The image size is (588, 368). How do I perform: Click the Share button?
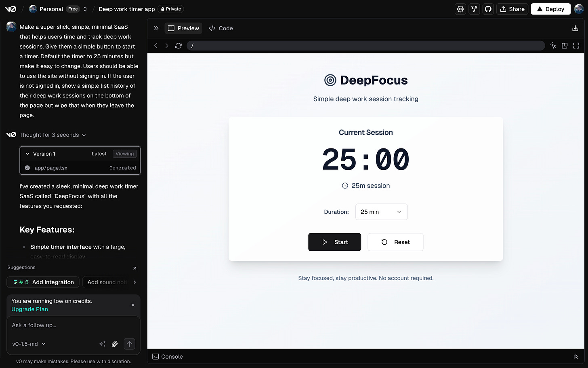click(x=512, y=9)
